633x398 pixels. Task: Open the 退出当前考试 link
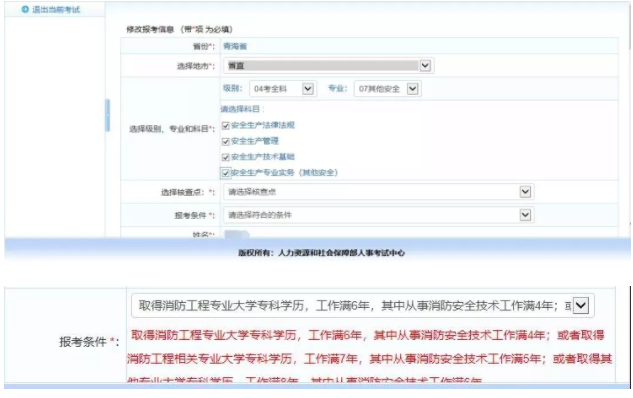point(56,9)
